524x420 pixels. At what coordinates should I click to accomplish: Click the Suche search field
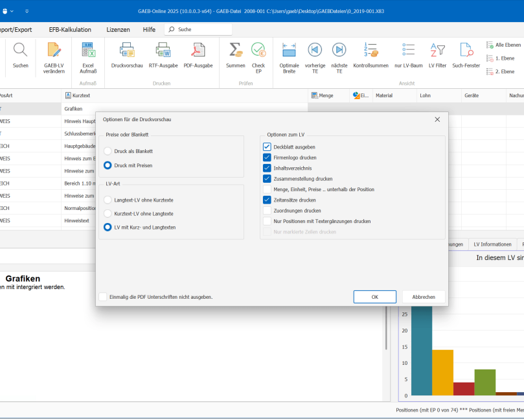pos(202,29)
